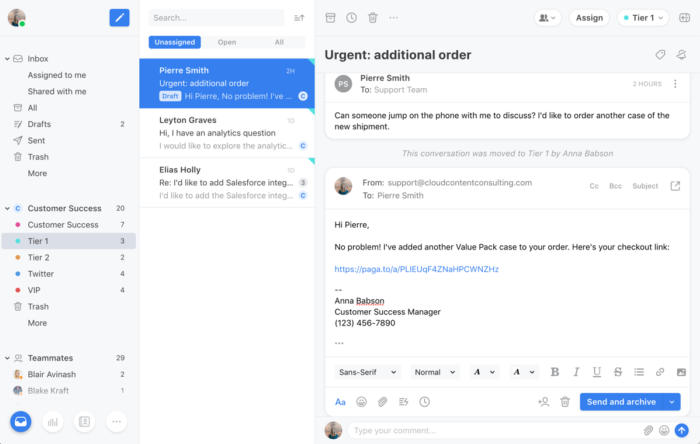Collapse the Inbox section
700x444 pixels.
coord(7,59)
